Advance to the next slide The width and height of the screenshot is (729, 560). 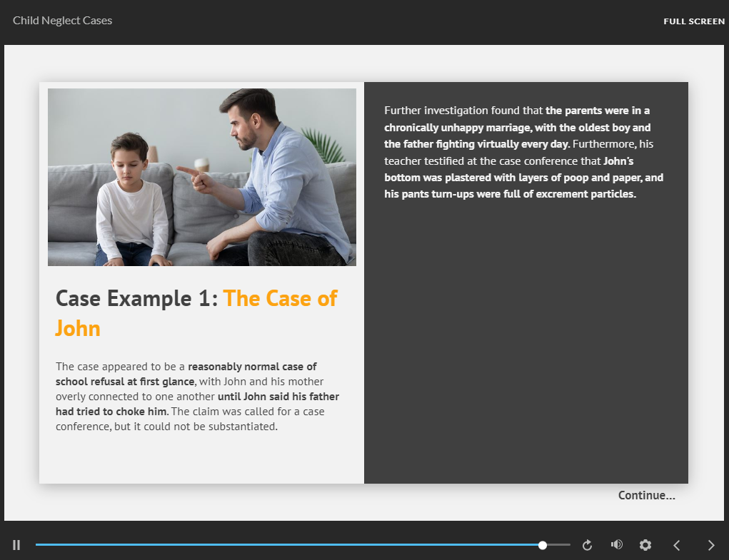(710, 545)
